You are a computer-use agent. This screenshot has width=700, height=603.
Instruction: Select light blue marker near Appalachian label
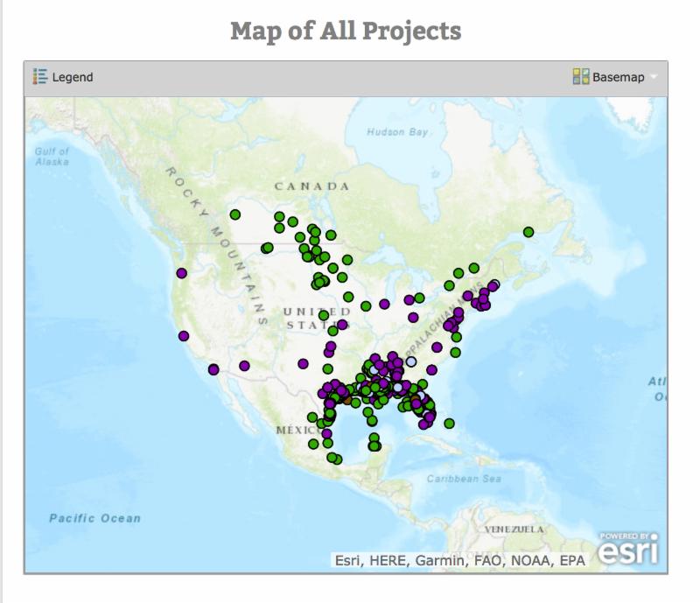click(410, 361)
